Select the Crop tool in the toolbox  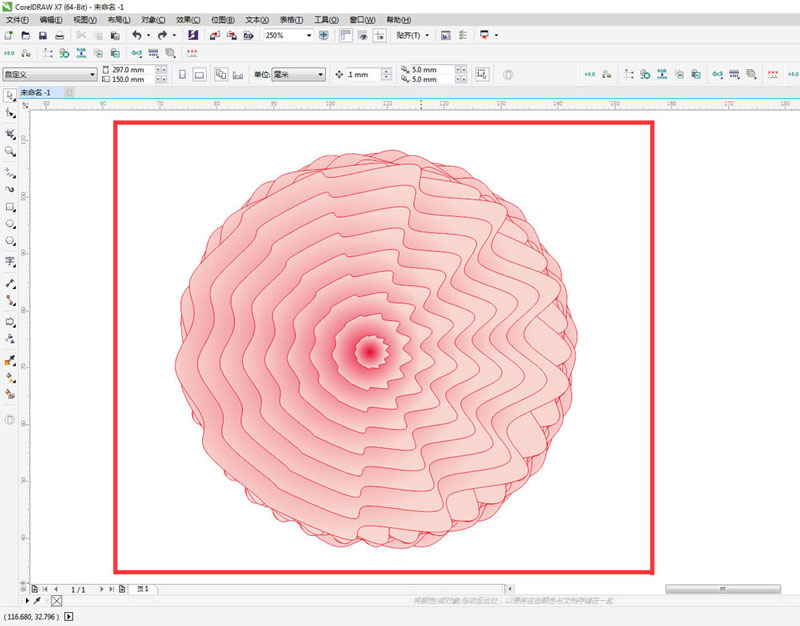pyautogui.click(x=10, y=133)
